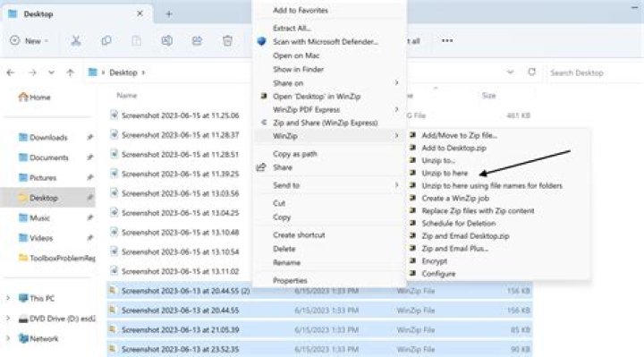Click icon beside Add/Move to Zip file

tap(412, 135)
